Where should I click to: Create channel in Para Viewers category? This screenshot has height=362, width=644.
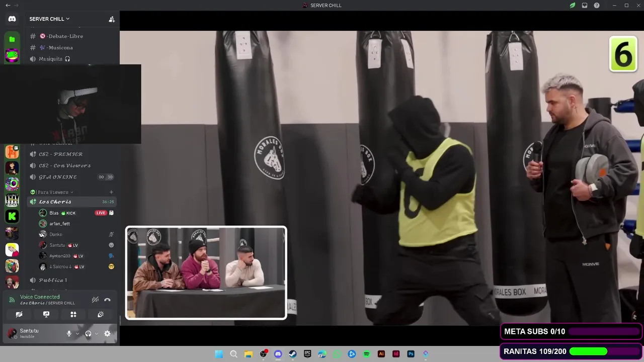(x=111, y=192)
